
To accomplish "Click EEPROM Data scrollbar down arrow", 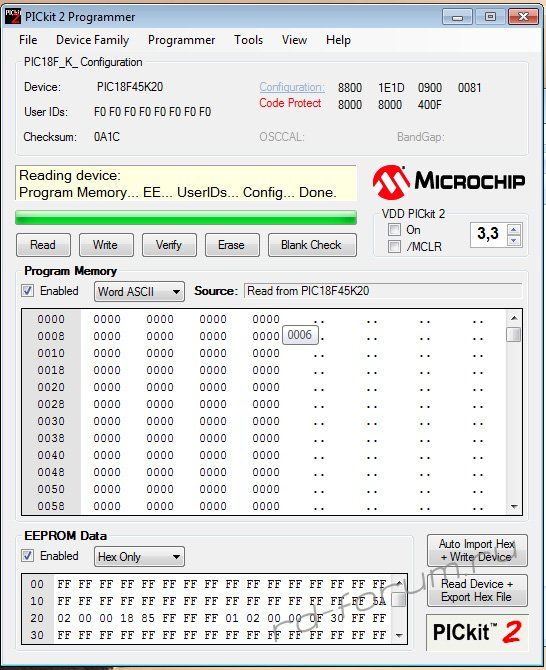I will tap(399, 635).
